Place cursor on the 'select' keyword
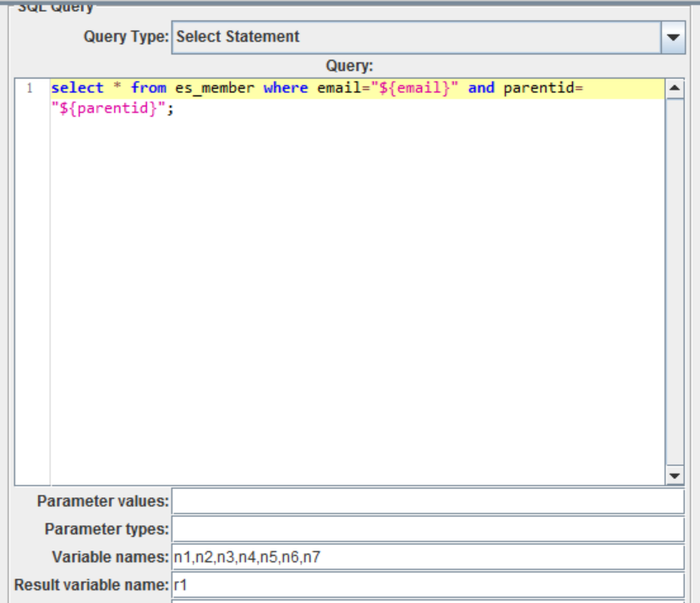700x603 pixels. [x=77, y=88]
